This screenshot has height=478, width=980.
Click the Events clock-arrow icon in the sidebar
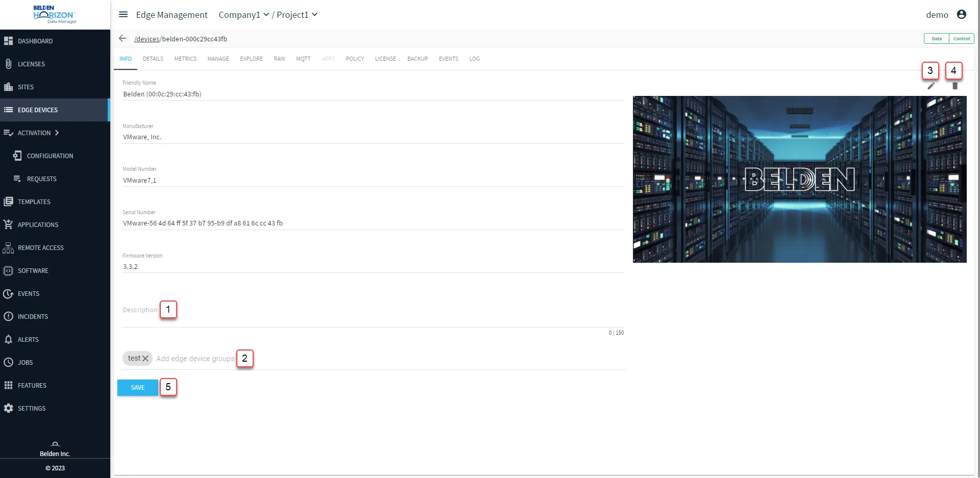[8, 293]
